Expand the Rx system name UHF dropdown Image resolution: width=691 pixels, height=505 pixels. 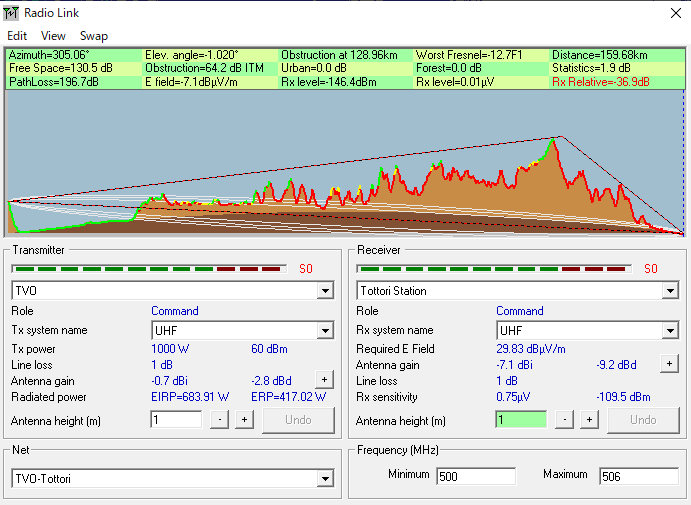click(x=670, y=330)
